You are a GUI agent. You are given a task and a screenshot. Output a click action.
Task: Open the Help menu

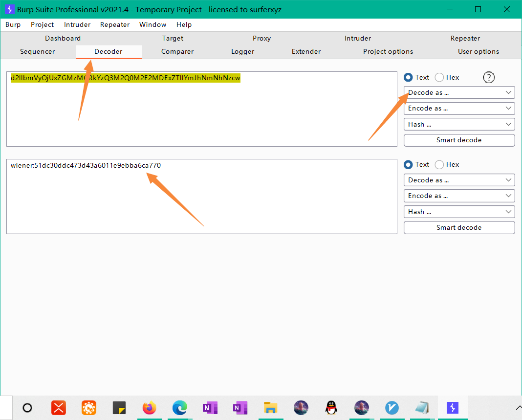click(x=184, y=24)
